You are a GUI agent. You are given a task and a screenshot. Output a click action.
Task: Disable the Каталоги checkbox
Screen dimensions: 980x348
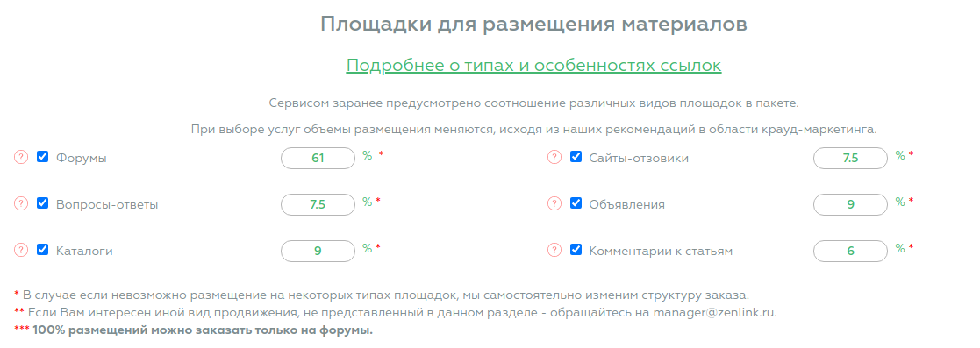[x=42, y=249]
